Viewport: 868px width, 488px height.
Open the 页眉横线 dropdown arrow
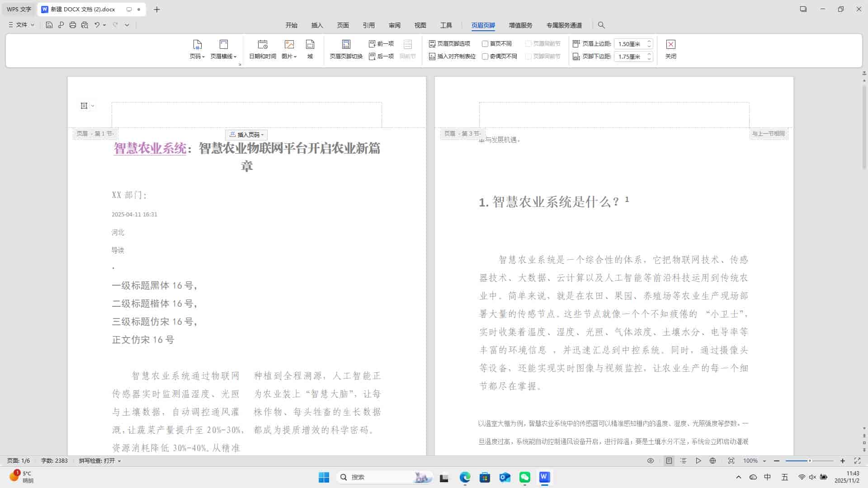click(x=235, y=57)
